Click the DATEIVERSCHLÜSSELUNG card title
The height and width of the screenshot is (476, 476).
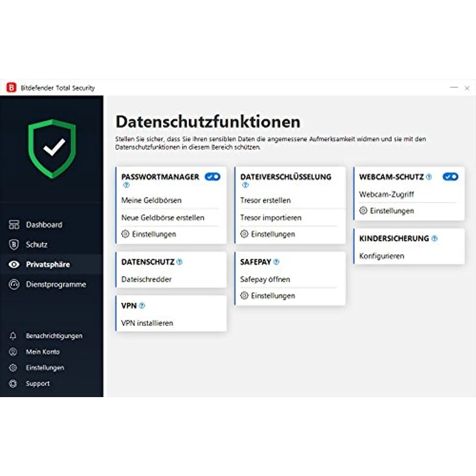286,177
